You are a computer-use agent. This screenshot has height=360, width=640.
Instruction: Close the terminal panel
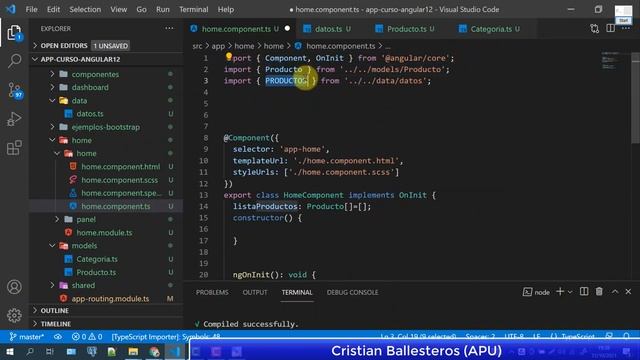[628, 291]
